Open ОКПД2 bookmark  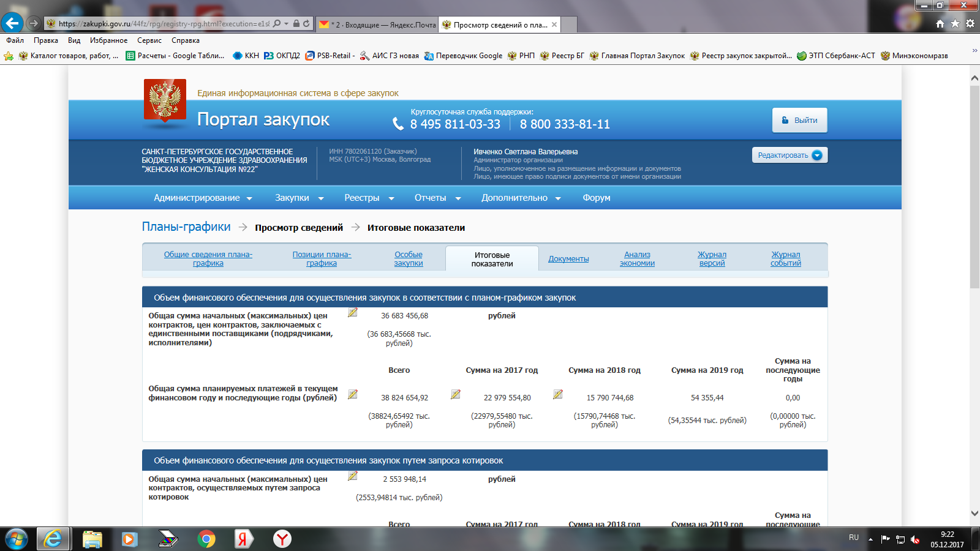(282, 56)
